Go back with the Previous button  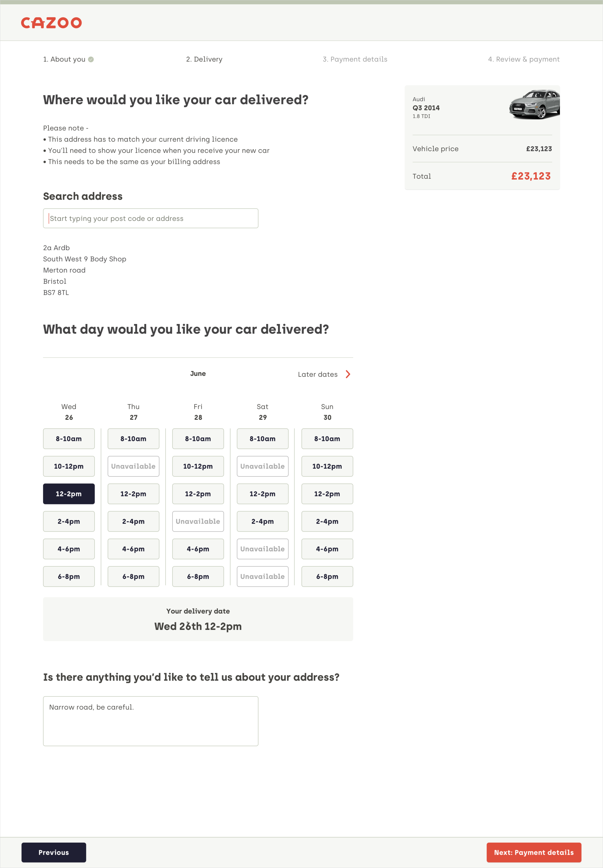point(54,852)
